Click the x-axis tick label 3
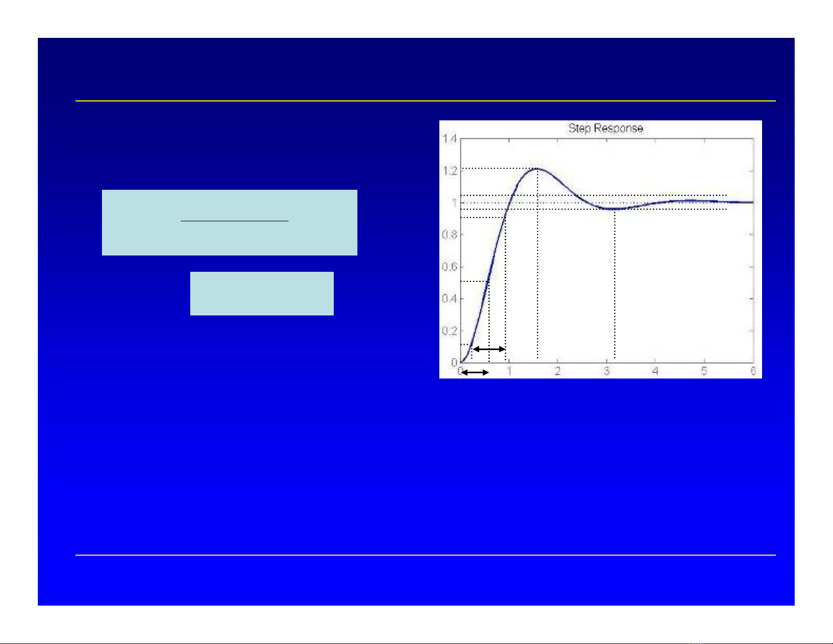This screenshot has width=833, height=644. point(606,371)
